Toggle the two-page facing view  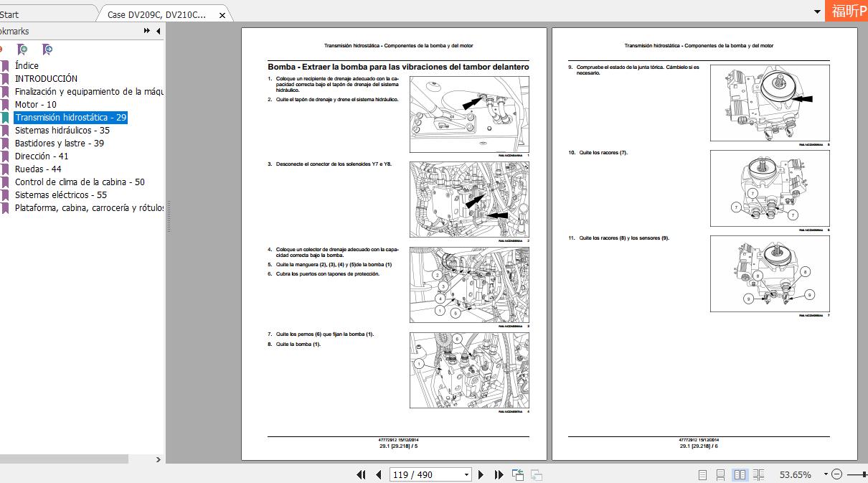(740, 474)
